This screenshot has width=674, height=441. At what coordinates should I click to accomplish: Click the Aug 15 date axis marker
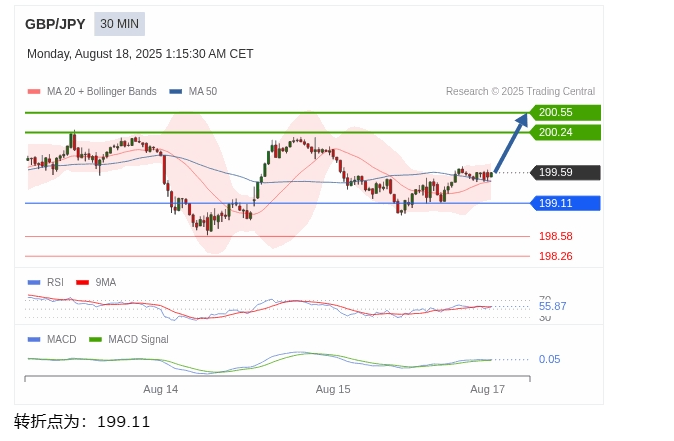333,389
